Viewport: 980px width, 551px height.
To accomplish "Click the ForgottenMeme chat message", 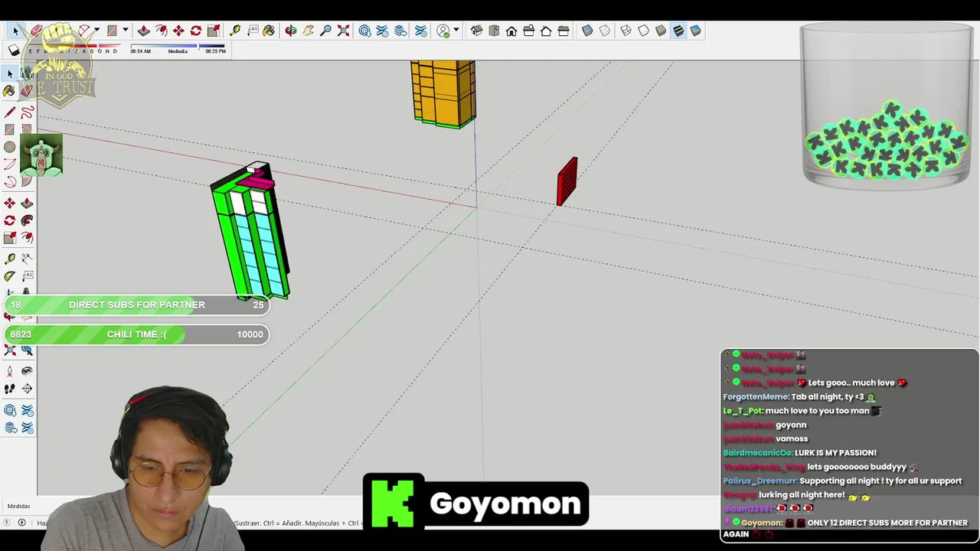I will [799, 396].
